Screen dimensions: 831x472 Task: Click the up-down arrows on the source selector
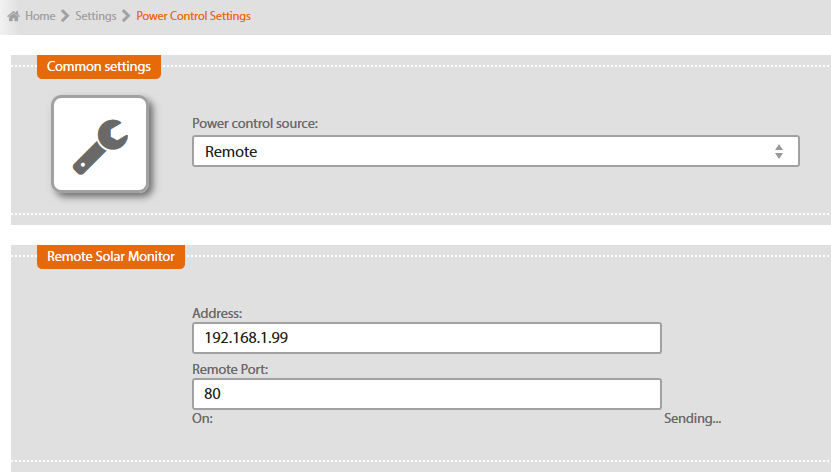[x=778, y=152]
